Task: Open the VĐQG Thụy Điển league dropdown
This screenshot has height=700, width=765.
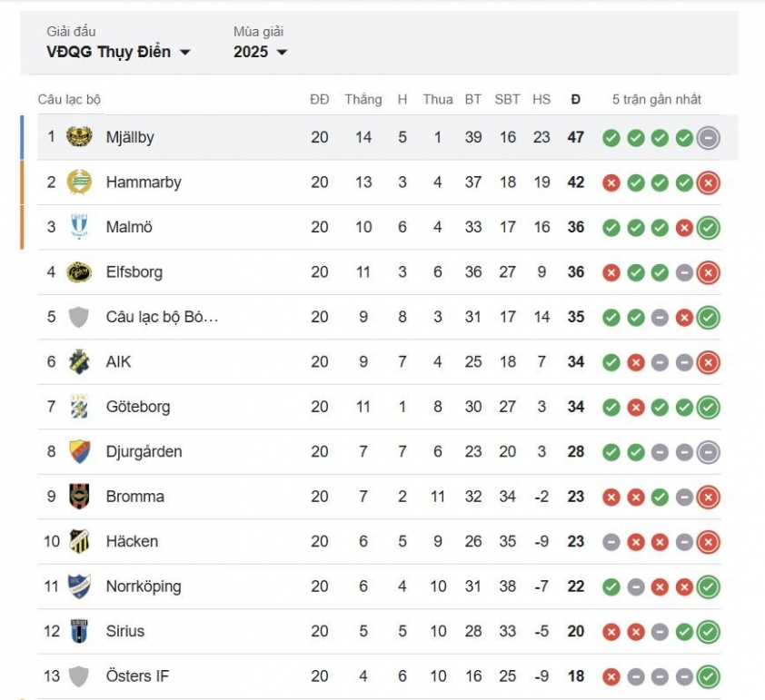Action: tap(118, 52)
